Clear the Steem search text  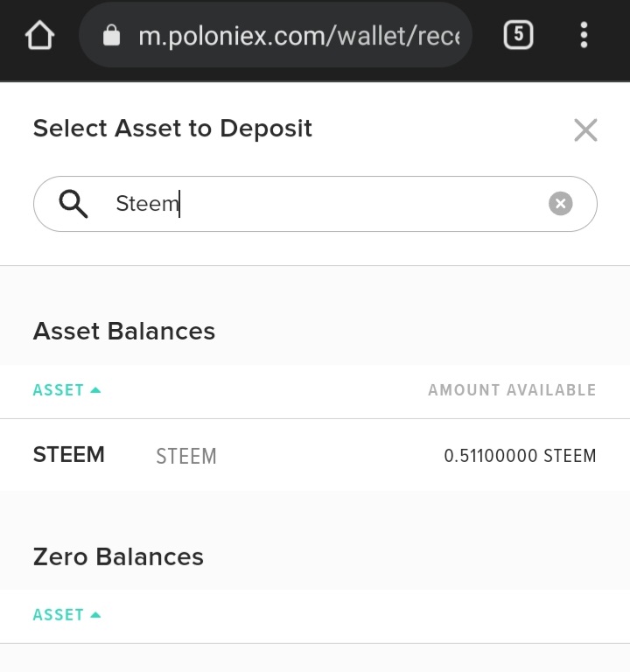[561, 204]
